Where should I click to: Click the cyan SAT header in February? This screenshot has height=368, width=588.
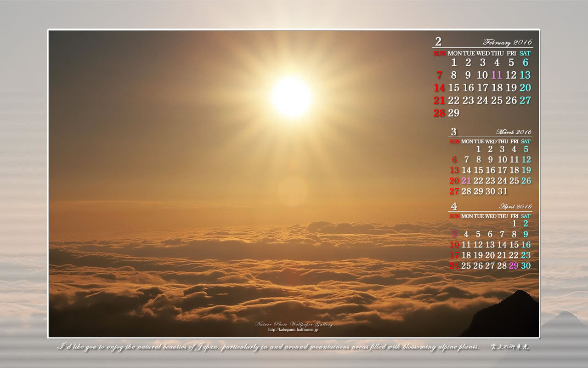tap(525, 53)
